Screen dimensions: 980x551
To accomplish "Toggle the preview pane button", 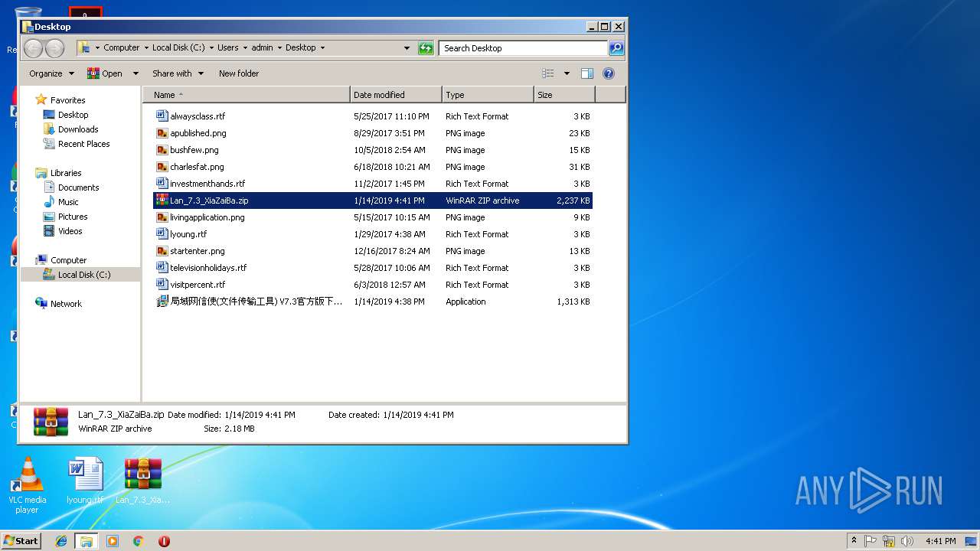I will (x=587, y=73).
